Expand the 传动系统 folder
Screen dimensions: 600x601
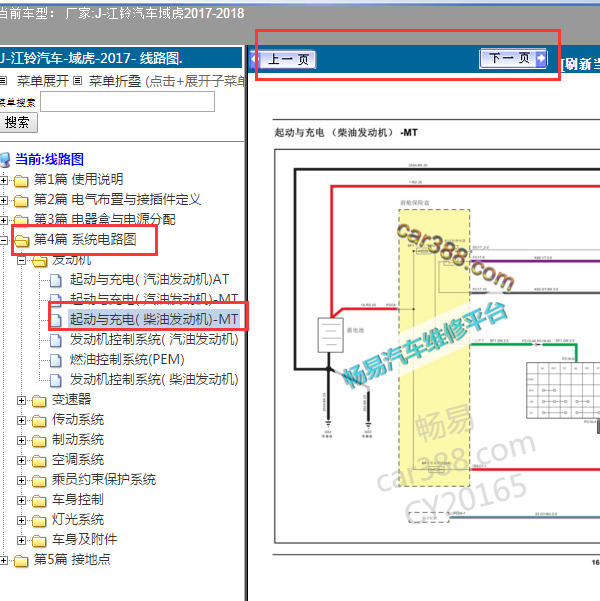(x=21, y=420)
